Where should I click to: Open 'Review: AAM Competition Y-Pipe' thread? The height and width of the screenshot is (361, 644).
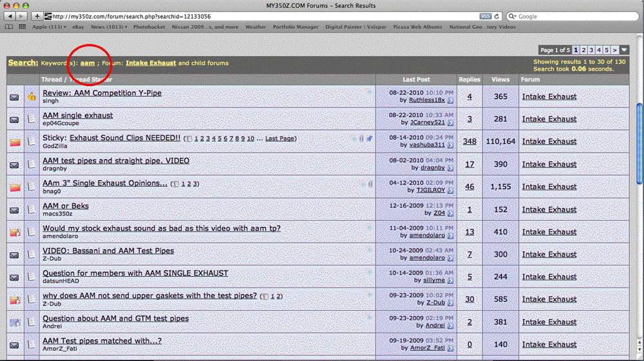[102, 93]
